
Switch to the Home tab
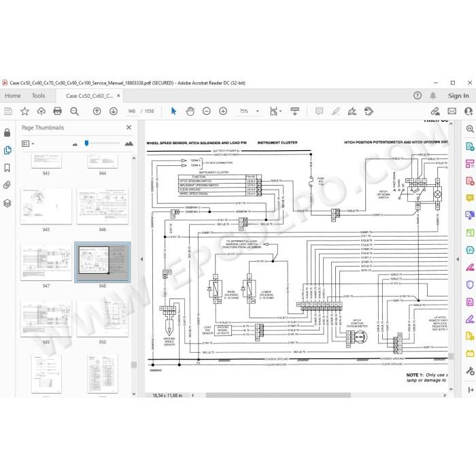[13, 96]
